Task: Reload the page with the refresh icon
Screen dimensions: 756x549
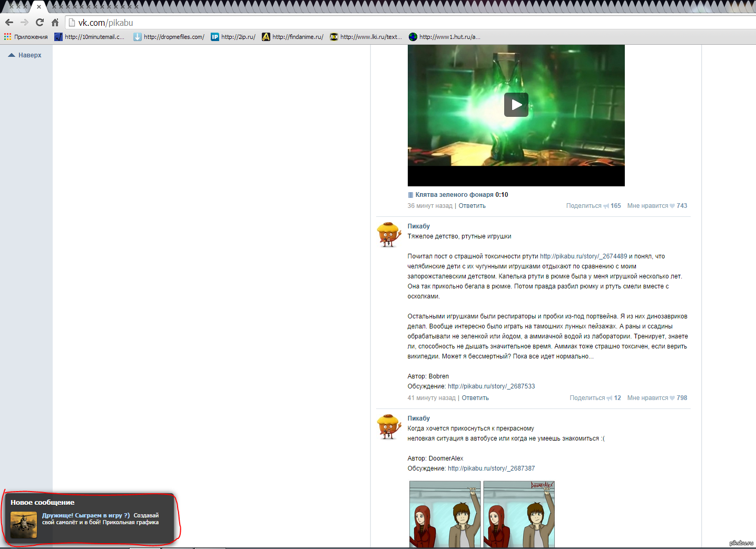Action: click(x=40, y=22)
